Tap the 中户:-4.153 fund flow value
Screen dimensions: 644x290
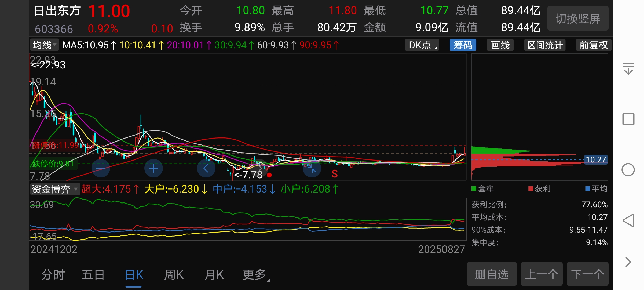[244, 189]
